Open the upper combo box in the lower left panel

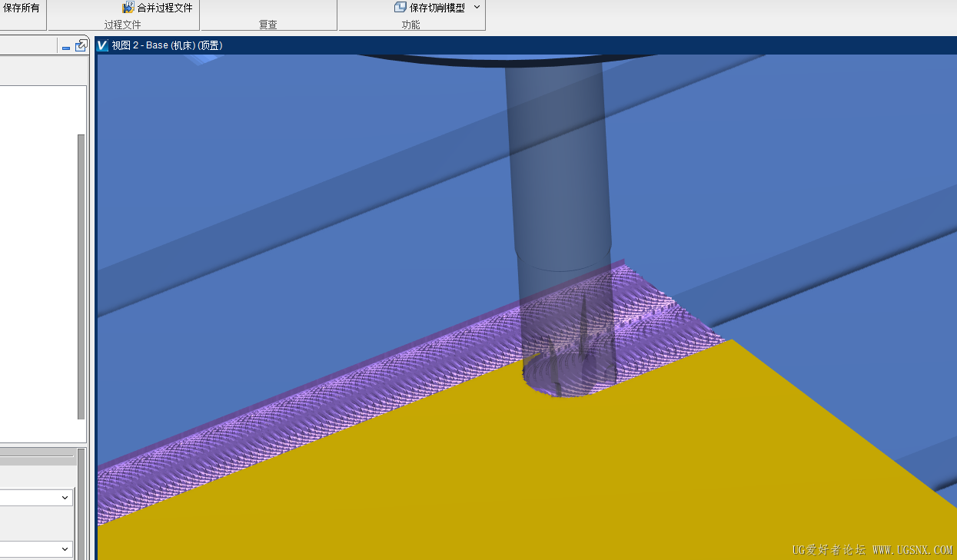pos(36,498)
